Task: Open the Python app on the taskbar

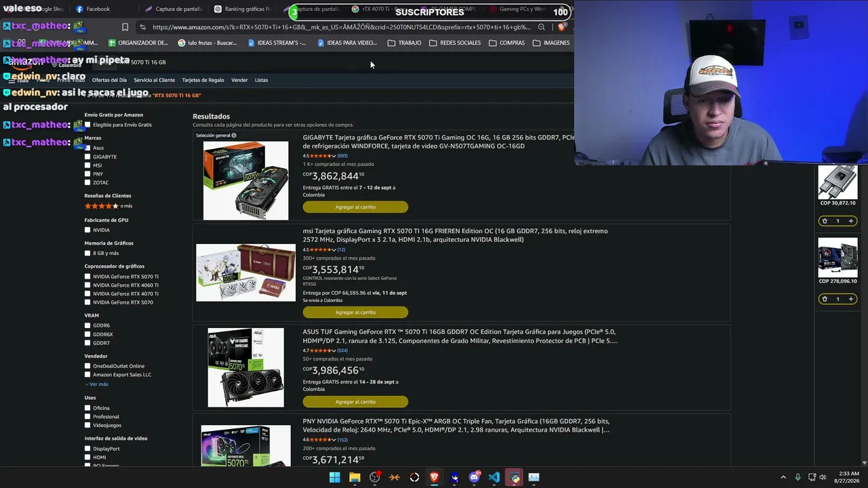Action: click(x=515, y=477)
